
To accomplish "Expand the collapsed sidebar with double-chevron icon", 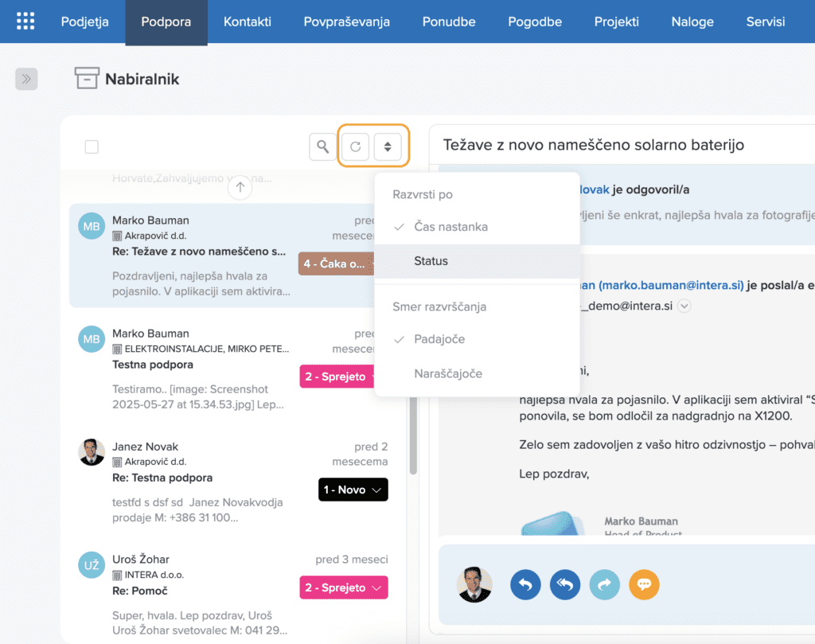I will click(x=26, y=79).
